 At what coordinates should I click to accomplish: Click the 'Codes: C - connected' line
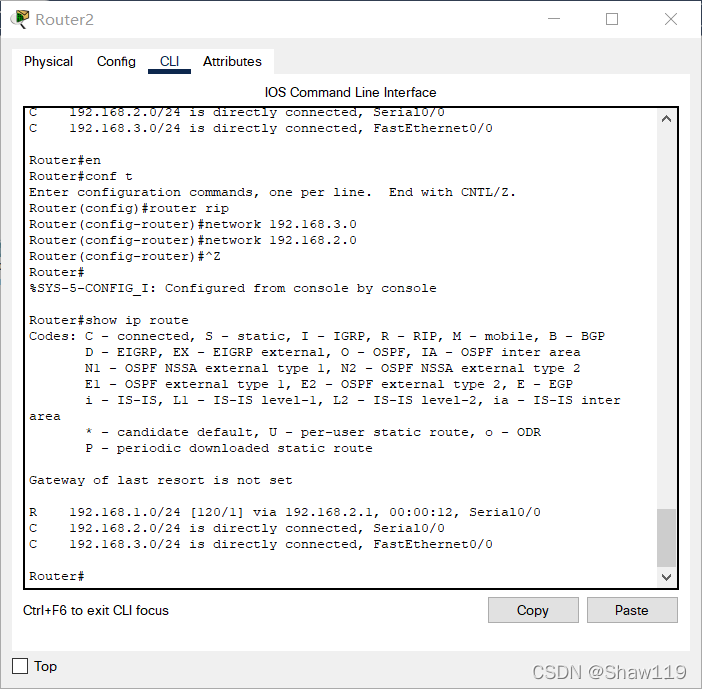coord(317,336)
